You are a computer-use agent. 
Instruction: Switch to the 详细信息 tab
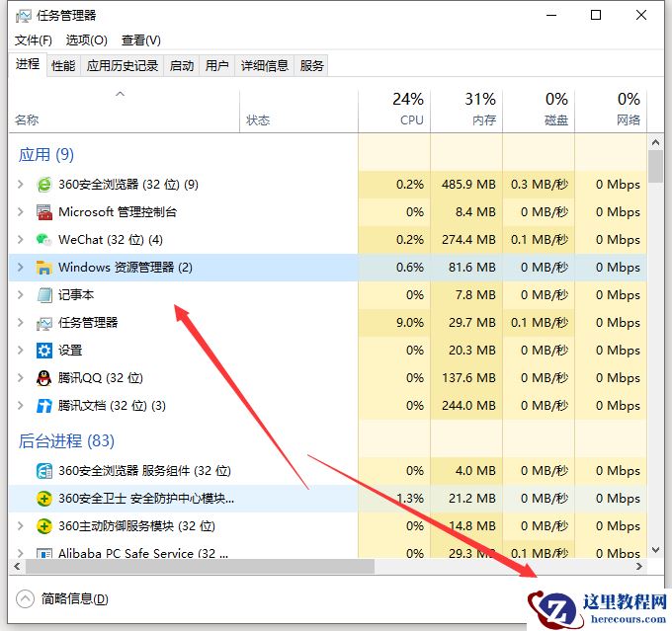tap(265, 66)
